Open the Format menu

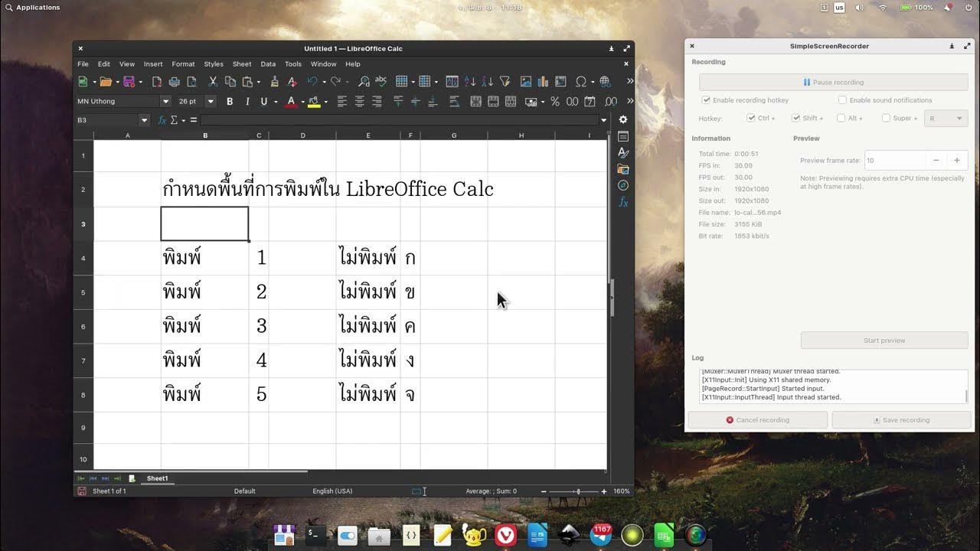click(x=183, y=64)
